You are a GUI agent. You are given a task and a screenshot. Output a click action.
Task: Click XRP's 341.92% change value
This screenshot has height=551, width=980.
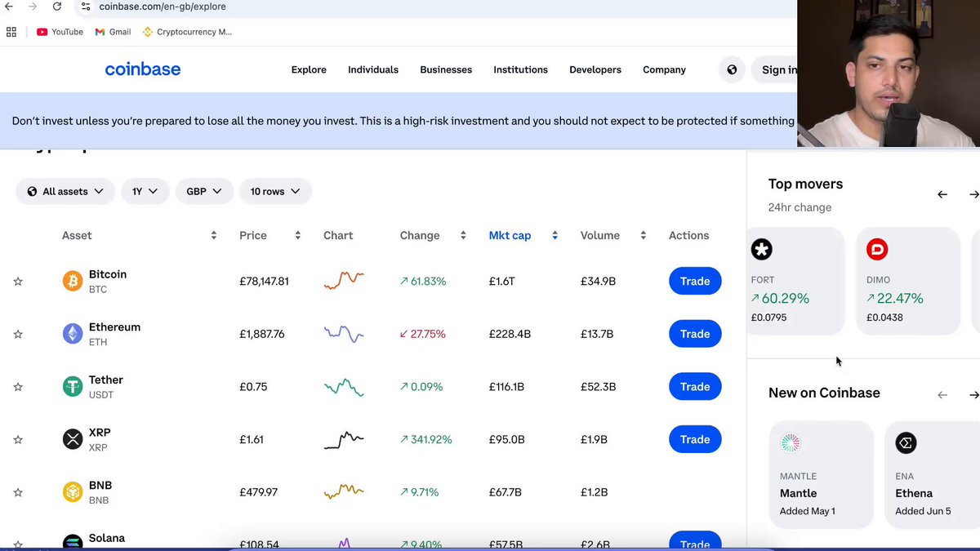click(425, 439)
